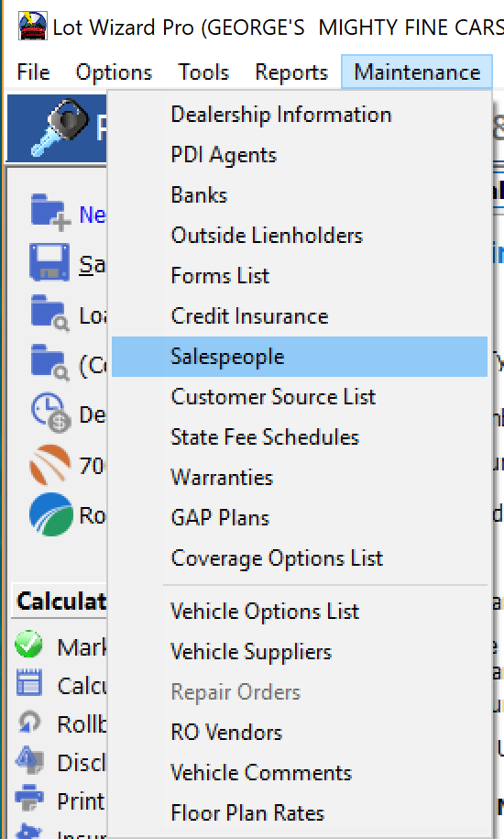The height and width of the screenshot is (839, 504).
Task: Open the Tools menu
Action: (x=203, y=72)
